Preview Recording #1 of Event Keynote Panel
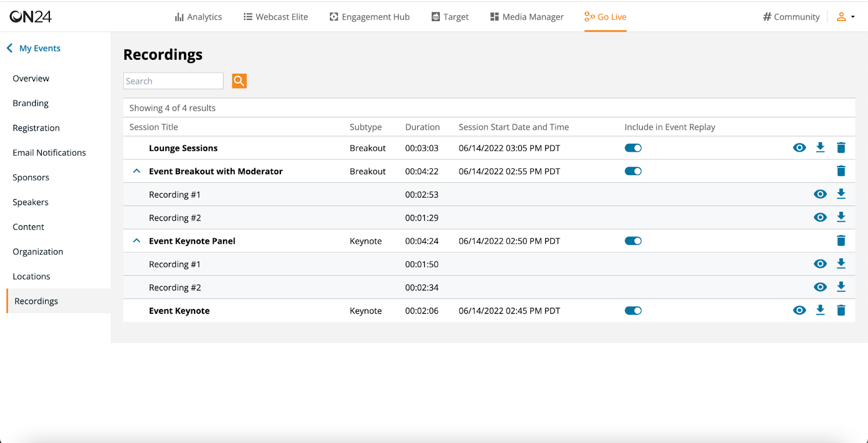 point(820,264)
